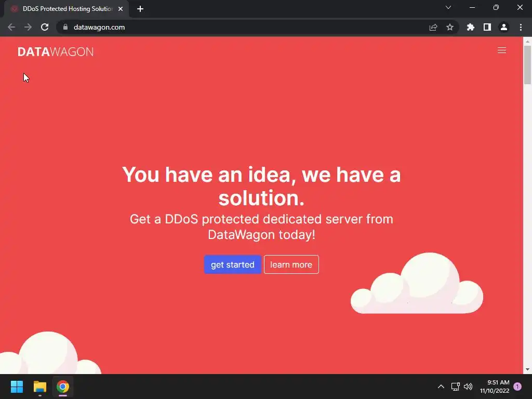Close the DDoS Protected Hosting tab
The height and width of the screenshot is (399, 532).
tap(121, 9)
